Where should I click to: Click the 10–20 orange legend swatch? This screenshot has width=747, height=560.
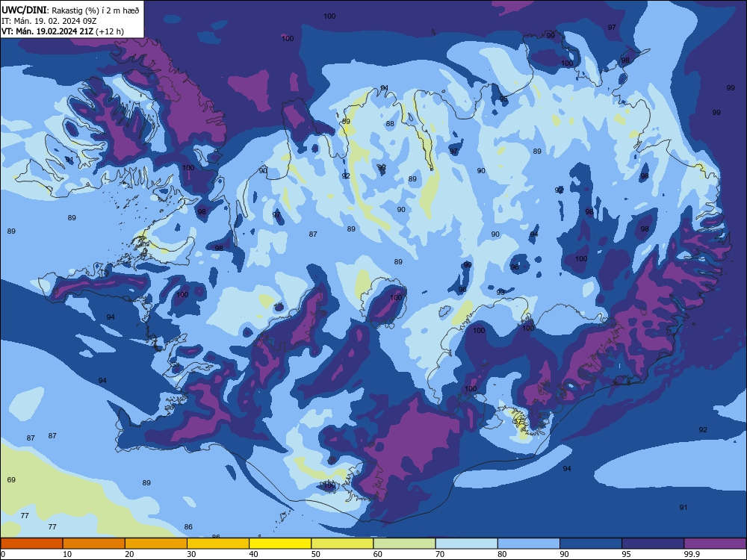94,544
